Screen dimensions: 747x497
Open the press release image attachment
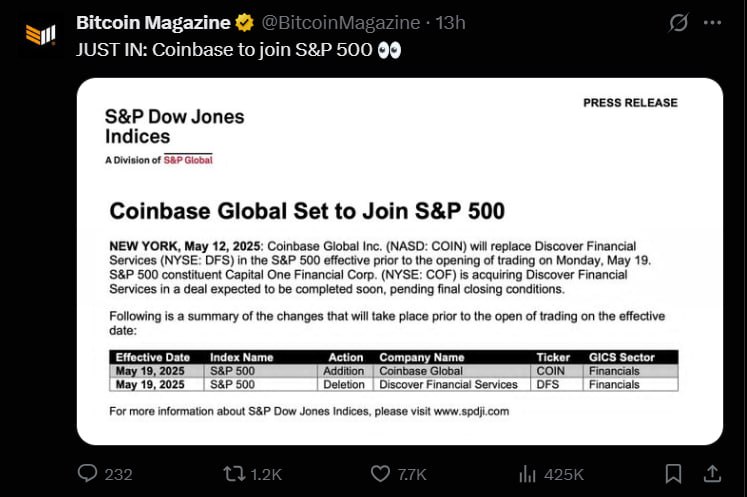tap(400, 262)
